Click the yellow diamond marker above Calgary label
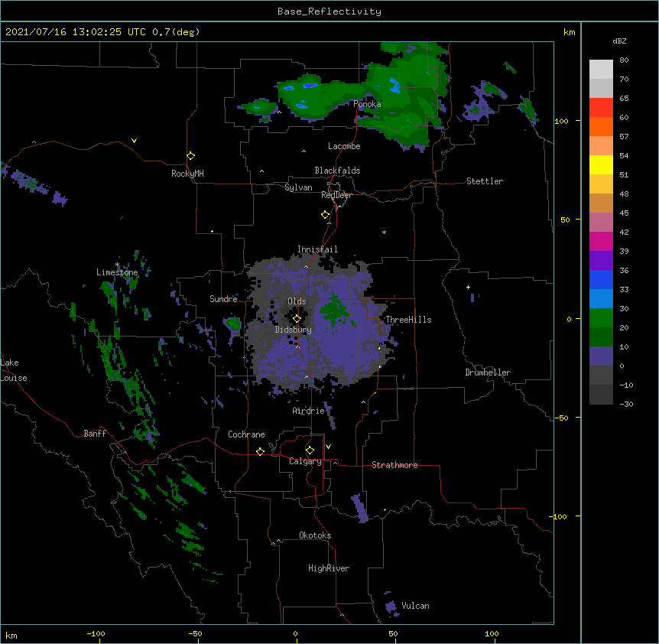This screenshot has height=644, width=659. point(310,450)
